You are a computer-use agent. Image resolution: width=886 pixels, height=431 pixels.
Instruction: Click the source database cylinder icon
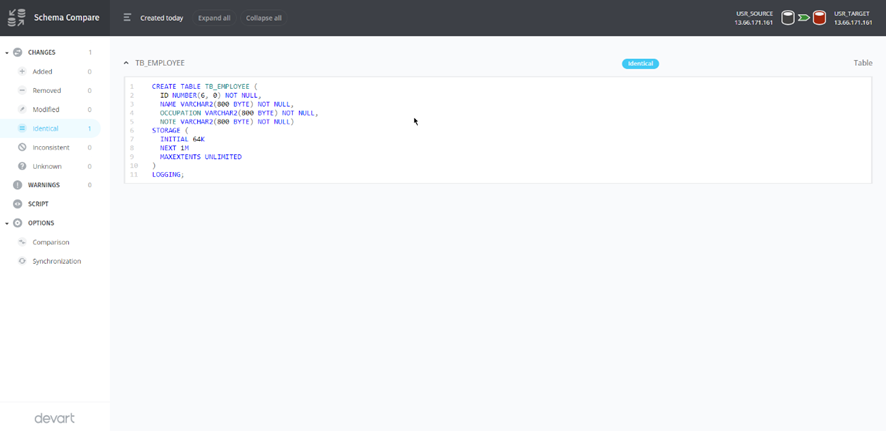tap(788, 18)
